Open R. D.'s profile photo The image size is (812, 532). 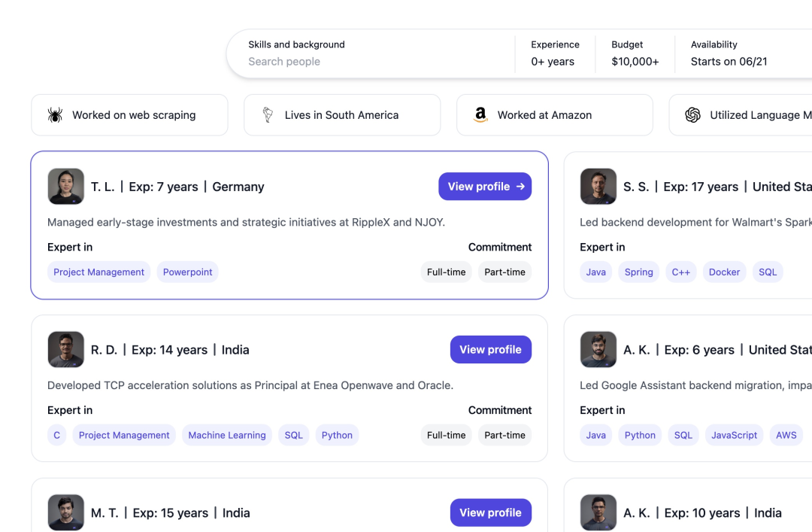(x=65, y=349)
